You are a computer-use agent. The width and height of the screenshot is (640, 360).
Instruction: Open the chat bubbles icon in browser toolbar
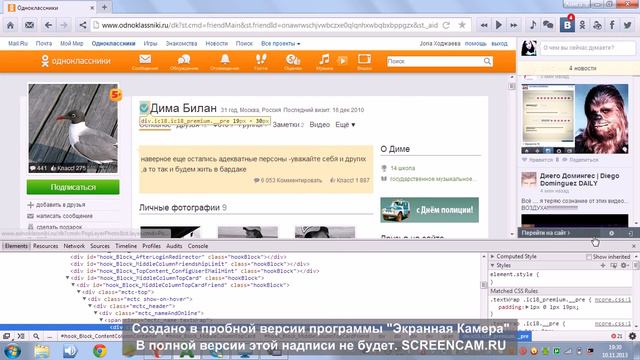click(x=548, y=25)
